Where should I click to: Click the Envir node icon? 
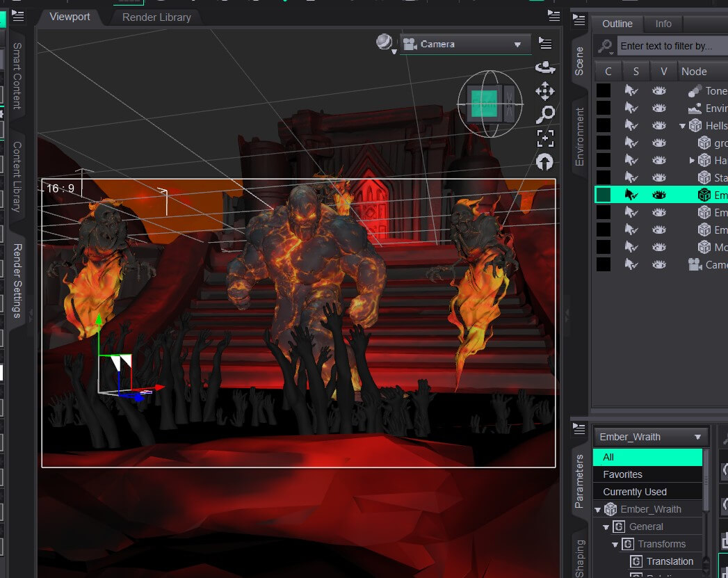695,109
